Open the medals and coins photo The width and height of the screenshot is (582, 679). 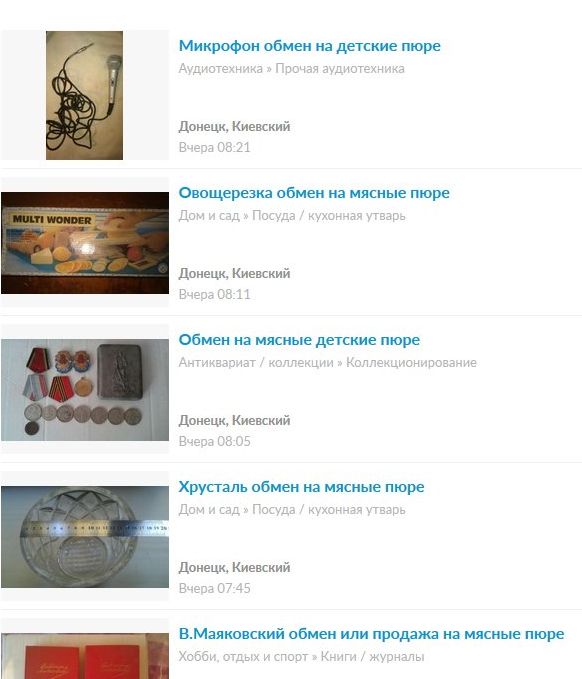(85, 390)
